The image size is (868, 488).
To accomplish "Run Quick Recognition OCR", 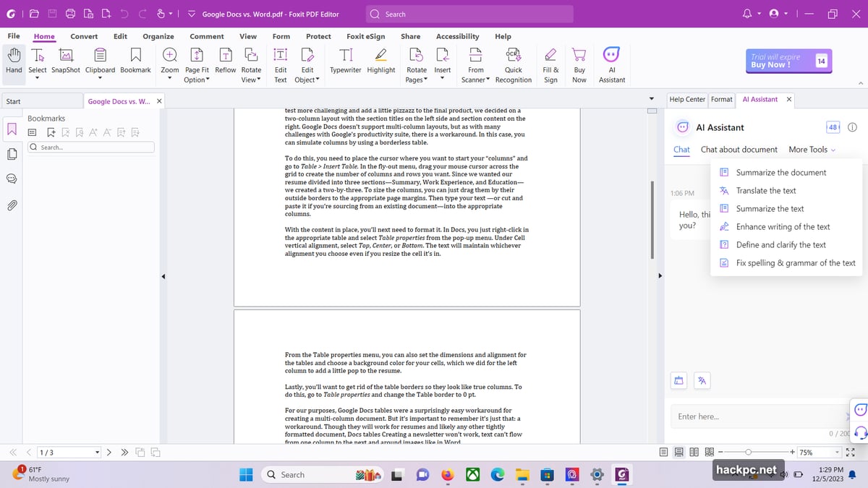I will click(x=514, y=61).
